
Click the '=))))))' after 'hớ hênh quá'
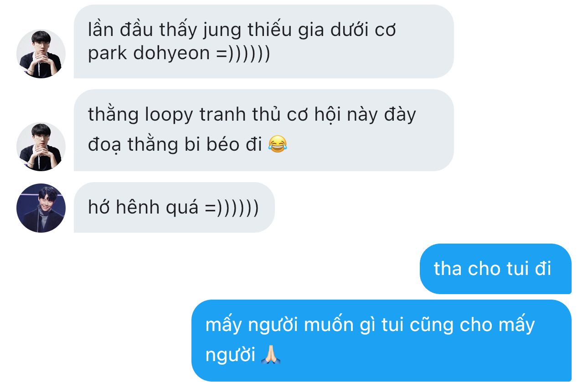(232, 208)
